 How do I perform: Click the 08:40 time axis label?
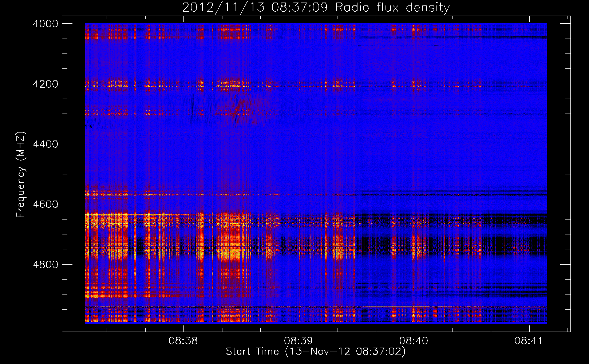pos(414,341)
